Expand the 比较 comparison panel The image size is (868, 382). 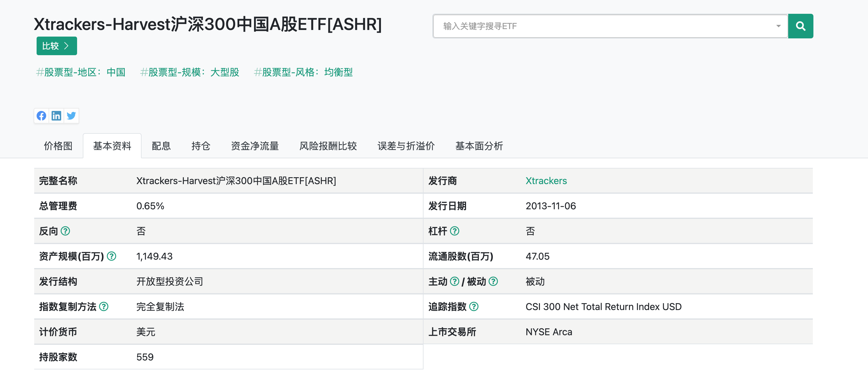[56, 46]
